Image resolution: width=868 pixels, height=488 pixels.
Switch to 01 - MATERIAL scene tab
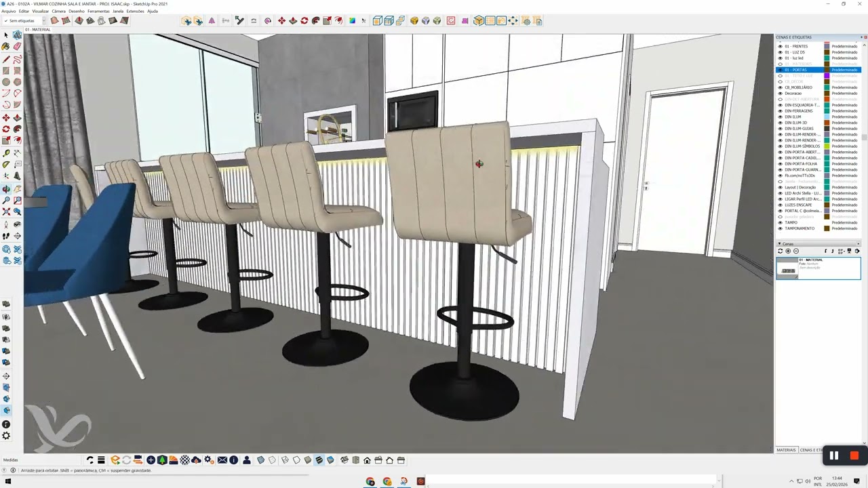pos(38,30)
